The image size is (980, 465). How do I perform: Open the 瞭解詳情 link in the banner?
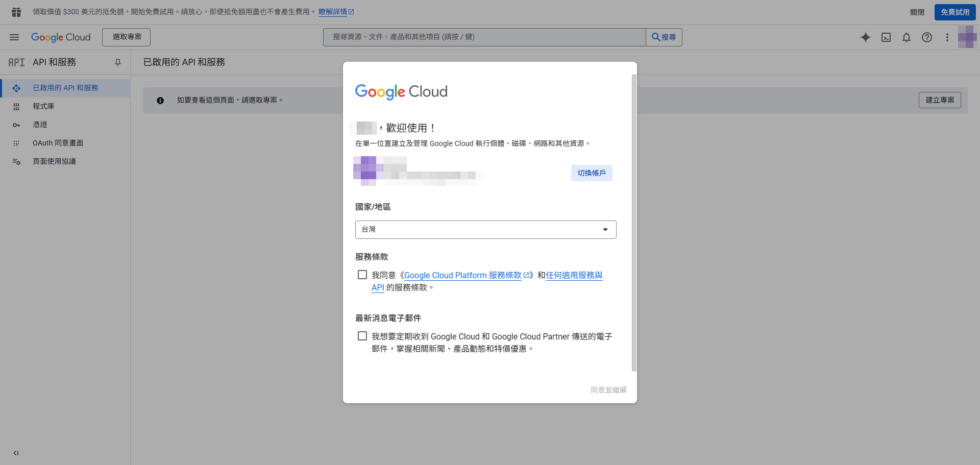(x=334, y=11)
